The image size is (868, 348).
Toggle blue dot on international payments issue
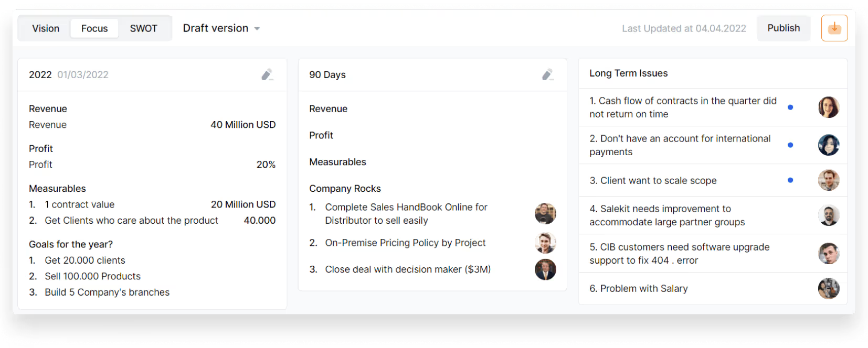pos(790,145)
